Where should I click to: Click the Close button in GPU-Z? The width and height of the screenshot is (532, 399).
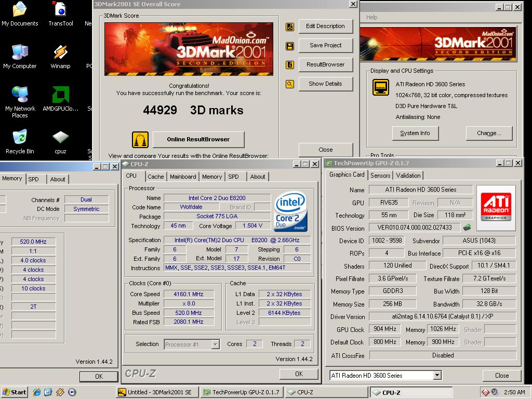(501, 376)
